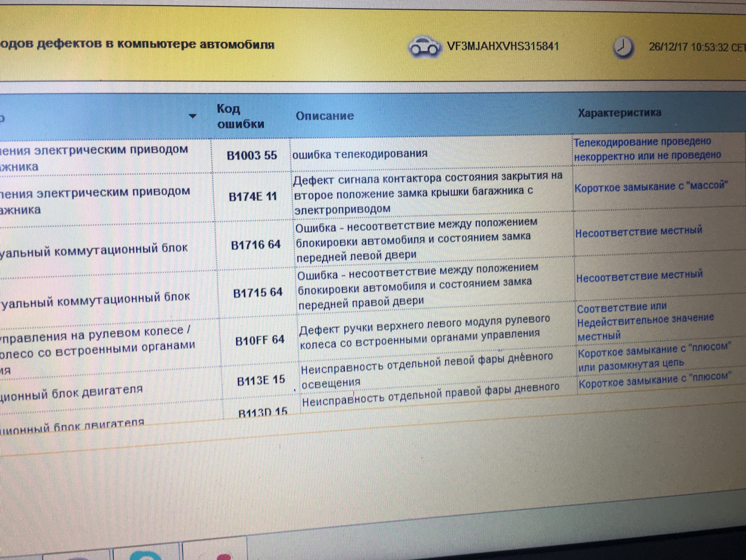Screen dimensions: 746x560
Task: Click 'коммутационный блок' cell in B1715 64 row
Action: tap(95, 300)
